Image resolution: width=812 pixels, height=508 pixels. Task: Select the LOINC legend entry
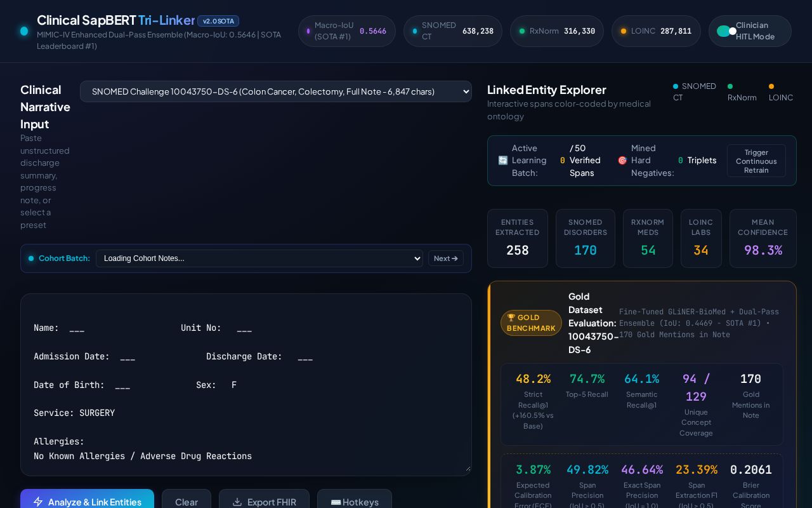781,91
